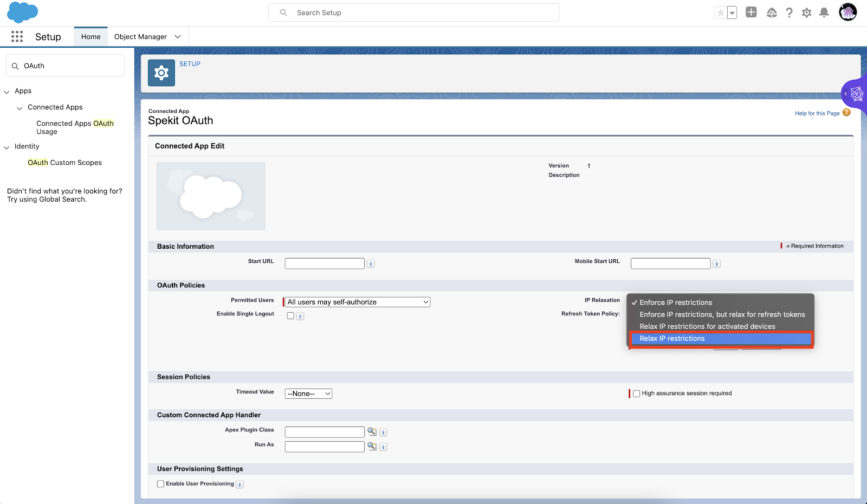
Task: Open the Trailhead guidance icon
Action: click(772, 12)
